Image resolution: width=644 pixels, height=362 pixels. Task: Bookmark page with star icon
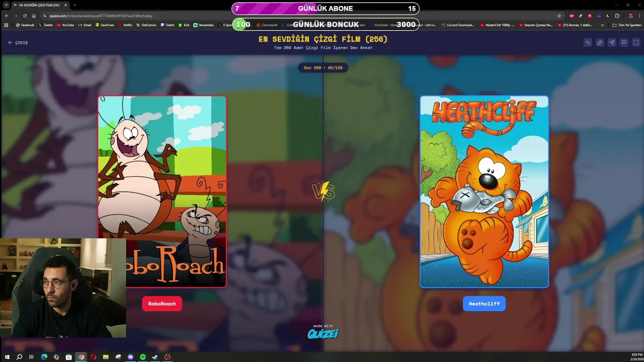click(559, 16)
